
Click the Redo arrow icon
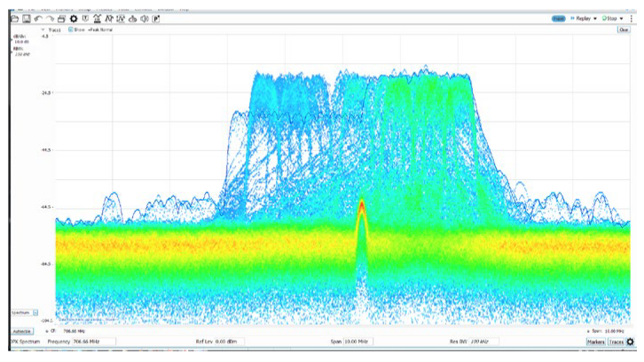[50, 18]
